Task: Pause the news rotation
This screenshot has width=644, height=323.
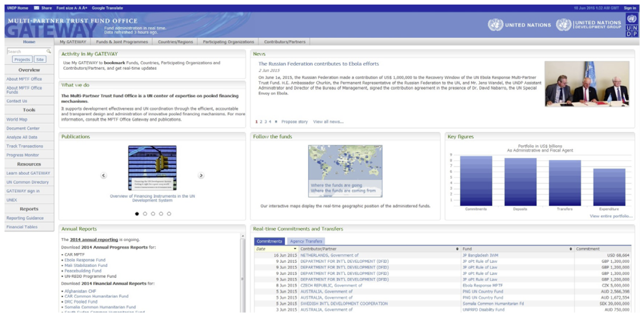Action: coord(276,122)
